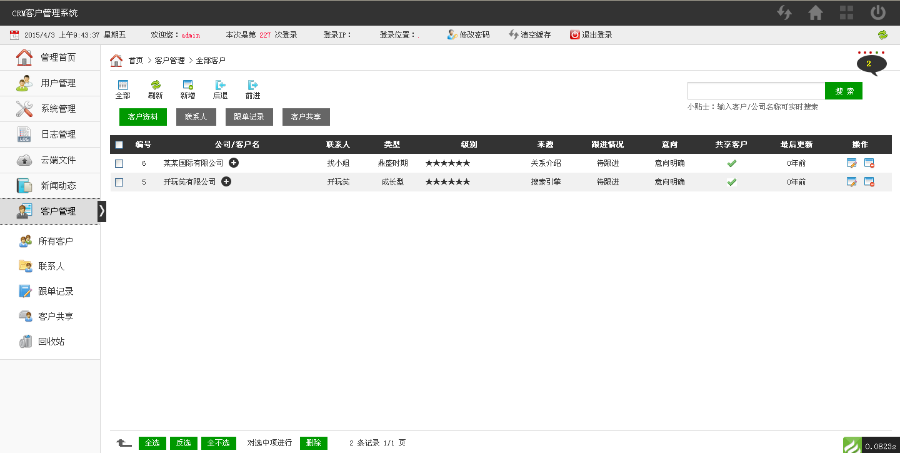900x453 pixels.
Task: Toggle the select-all checkbox in table header
Action: [119, 145]
